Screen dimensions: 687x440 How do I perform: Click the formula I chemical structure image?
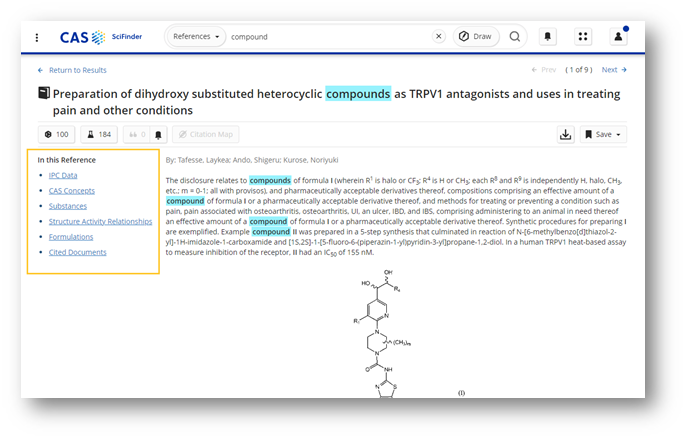click(382, 333)
